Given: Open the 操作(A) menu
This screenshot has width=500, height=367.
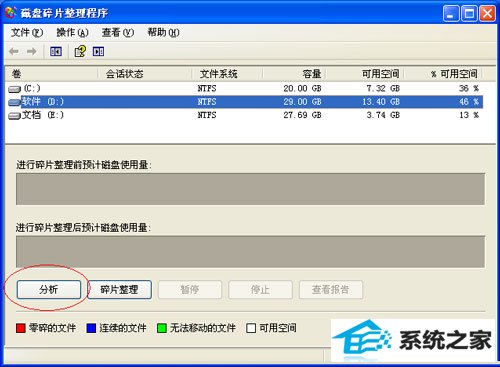Looking at the screenshot, I should pos(72,32).
